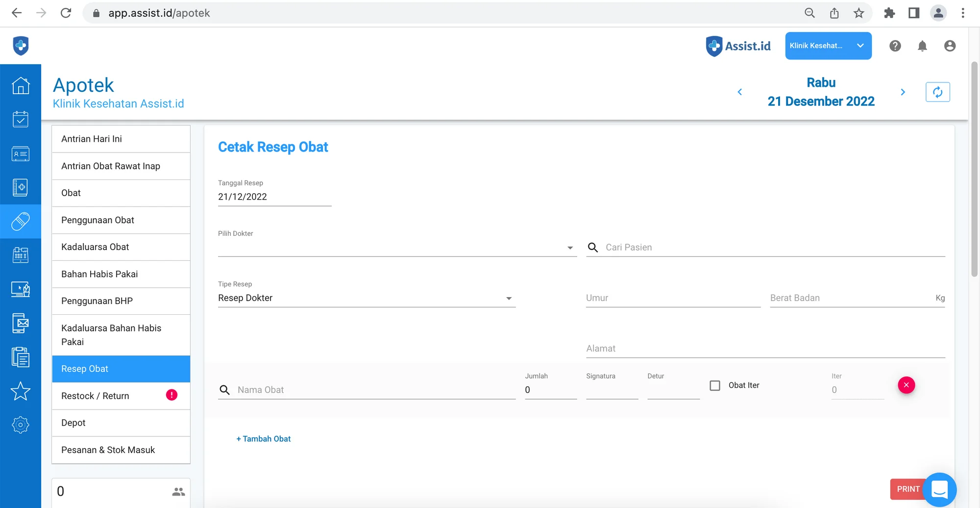Screen dimensions: 980x508
Task: Select the Resep Obat menu item
Action: click(x=121, y=369)
